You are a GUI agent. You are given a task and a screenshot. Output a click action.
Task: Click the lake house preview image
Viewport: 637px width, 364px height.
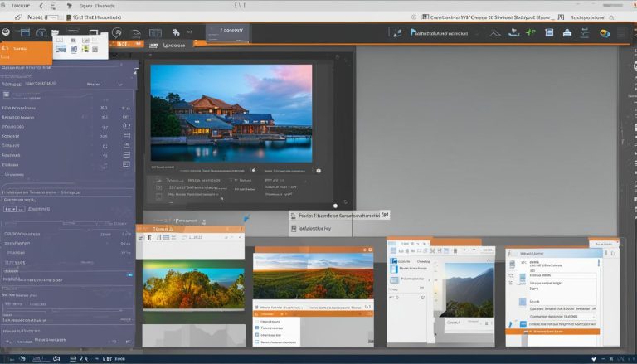[x=231, y=113]
